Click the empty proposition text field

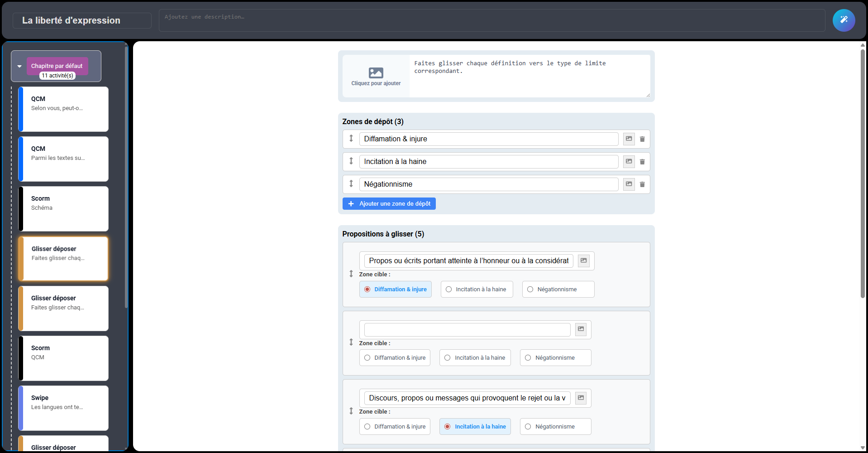click(x=467, y=330)
